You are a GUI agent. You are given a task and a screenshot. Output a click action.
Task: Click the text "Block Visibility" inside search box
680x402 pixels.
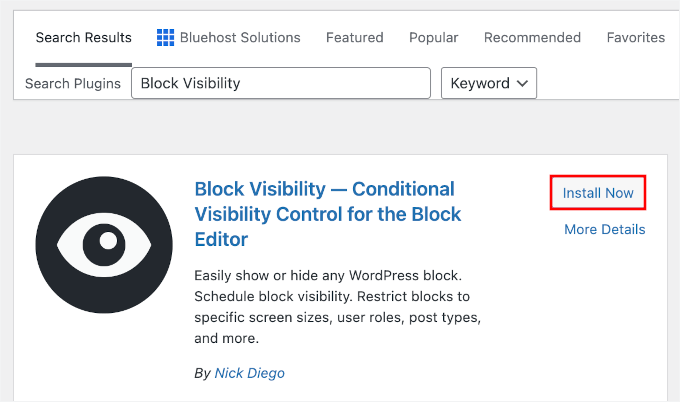click(x=191, y=83)
